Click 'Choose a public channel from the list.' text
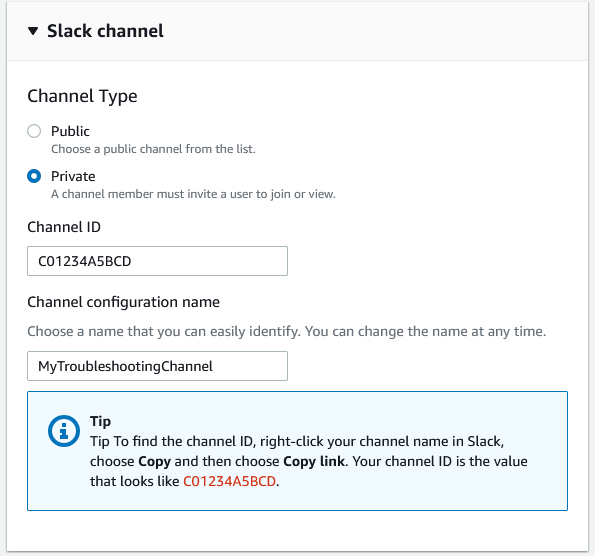 pos(153,149)
